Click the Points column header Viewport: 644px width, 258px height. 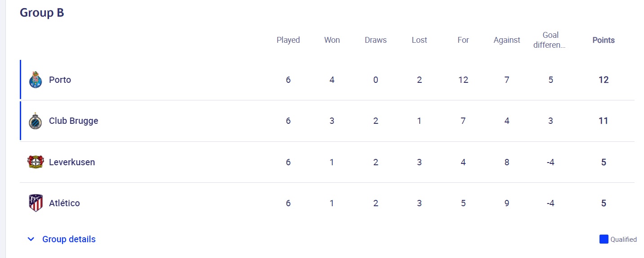point(603,40)
